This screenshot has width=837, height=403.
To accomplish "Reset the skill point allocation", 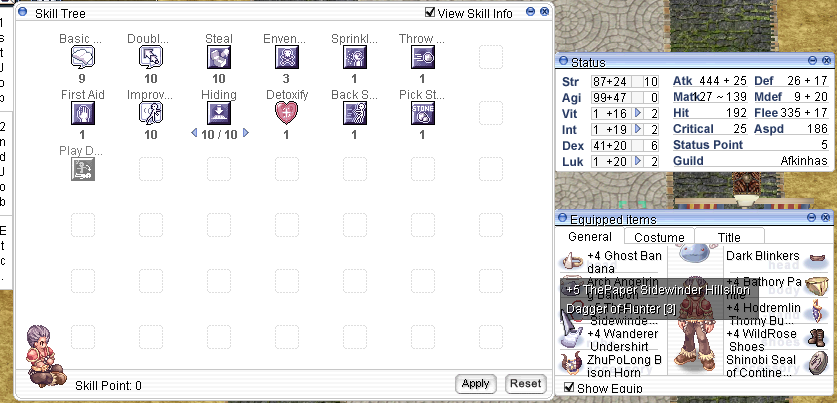I will (525, 383).
